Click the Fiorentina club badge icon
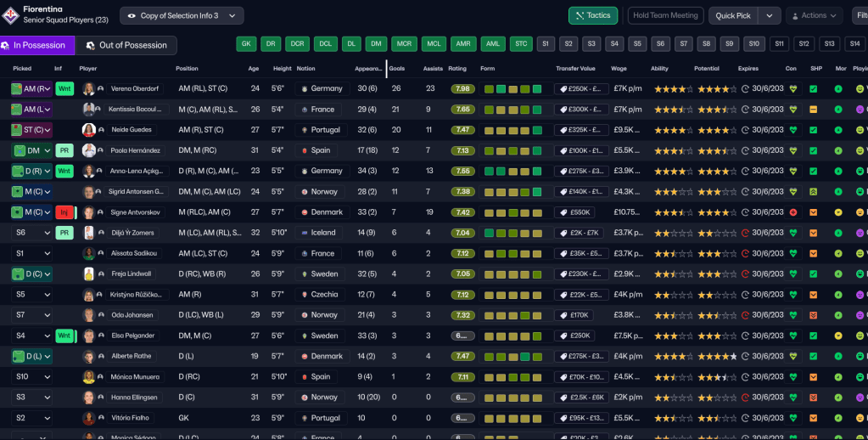Image resolution: width=868 pixels, height=440 pixels. 11,14
